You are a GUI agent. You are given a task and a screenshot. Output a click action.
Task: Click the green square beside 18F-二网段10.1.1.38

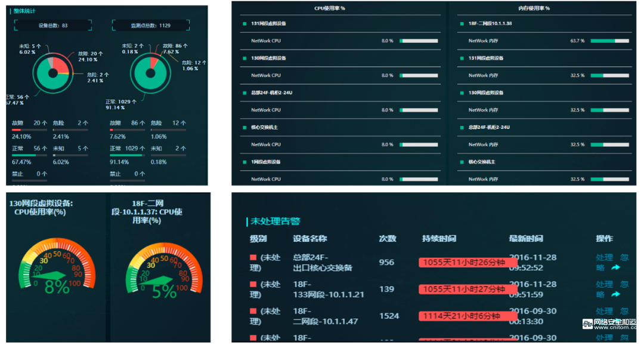click(x=462, y=24)
